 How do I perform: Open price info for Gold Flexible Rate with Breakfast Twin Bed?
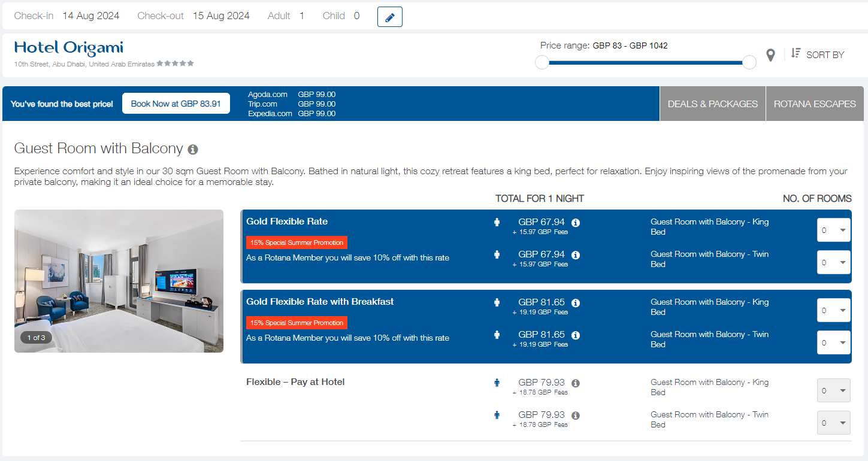click(576, 335)
